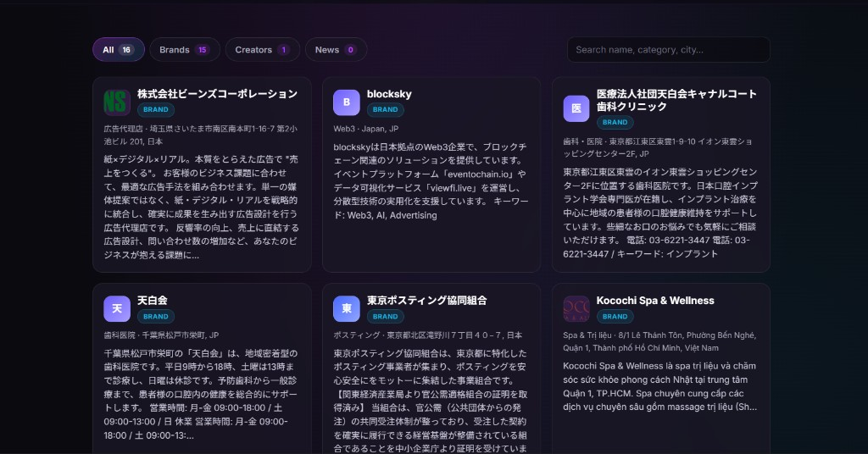Open the 天白会 card title
The image size is (868, 454).
153,301
